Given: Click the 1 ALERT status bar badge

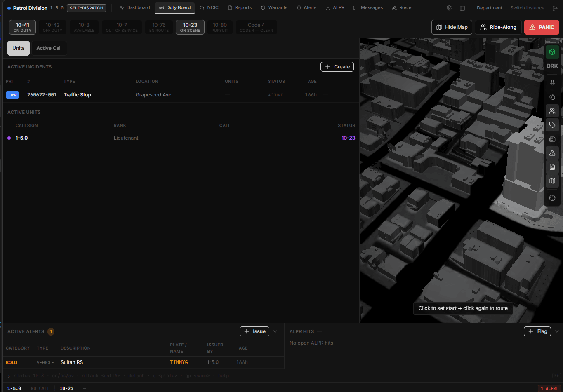Looking at the screenshot, I should (x=549, y=388).
